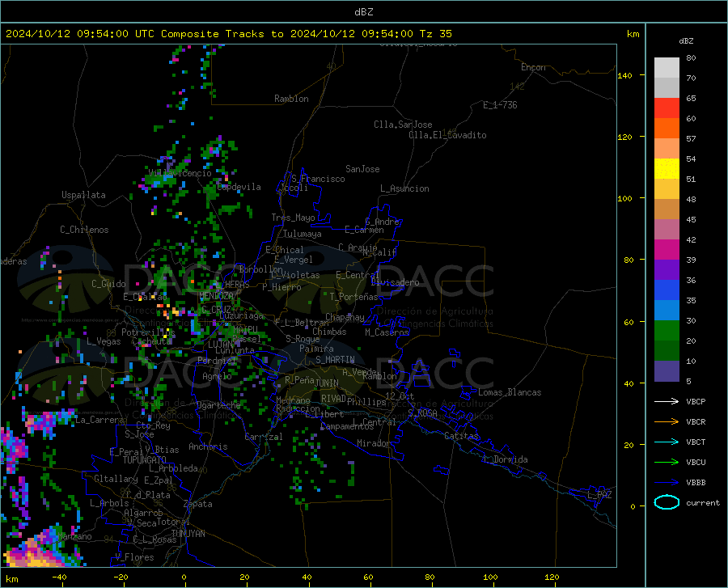Select the 'L_Asuncion' label
This screenshot has width=728, height=588.
click(x=404, y=188)
